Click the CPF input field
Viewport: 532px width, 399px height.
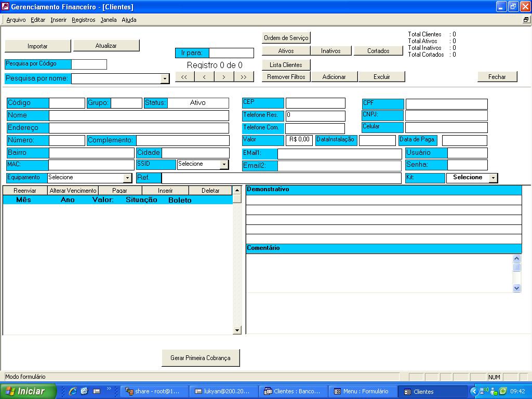[446, 104]
